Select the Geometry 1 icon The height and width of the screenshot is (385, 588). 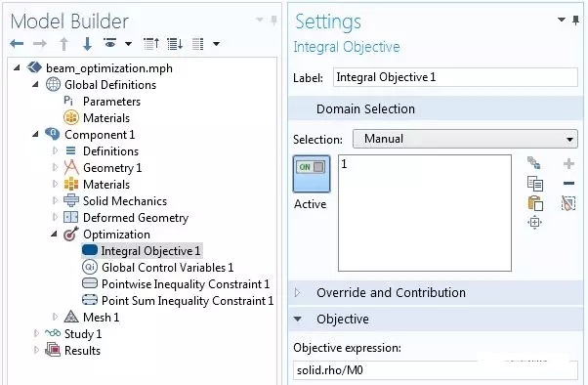click(x=71, y=167)
